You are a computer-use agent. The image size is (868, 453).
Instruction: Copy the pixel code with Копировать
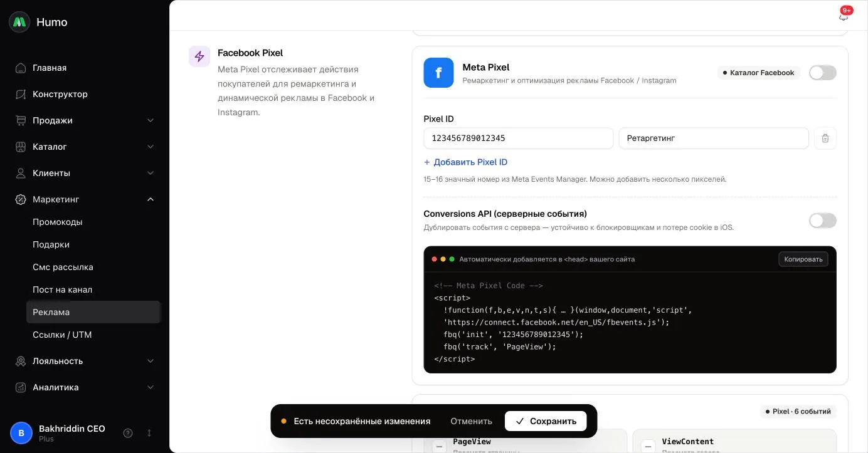803,259
